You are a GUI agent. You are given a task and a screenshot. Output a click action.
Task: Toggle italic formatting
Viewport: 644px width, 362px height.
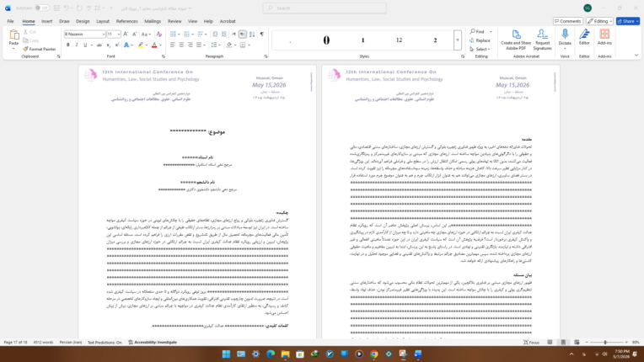point(77,45)
